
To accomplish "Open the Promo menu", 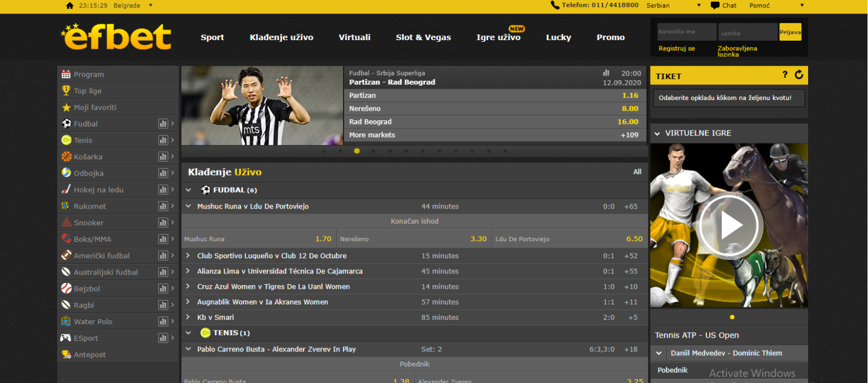I will 611,37.
